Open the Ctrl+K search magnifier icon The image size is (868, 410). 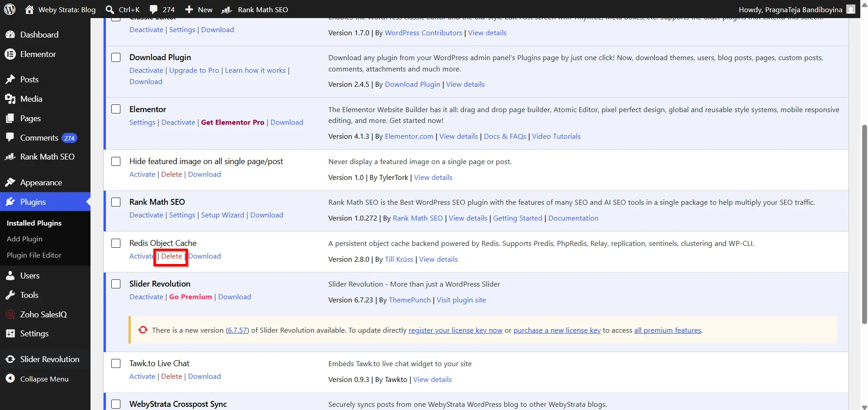(110, 9)
